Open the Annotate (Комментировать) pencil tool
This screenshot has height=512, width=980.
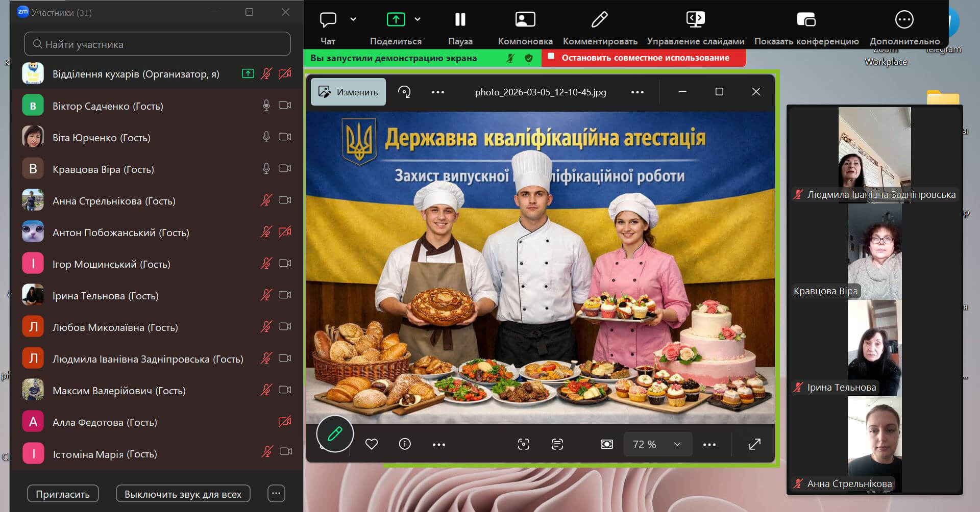[599, 20]
